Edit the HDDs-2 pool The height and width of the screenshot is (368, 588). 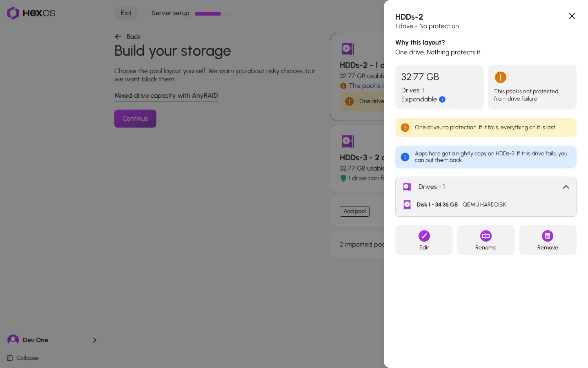[424, 240]
